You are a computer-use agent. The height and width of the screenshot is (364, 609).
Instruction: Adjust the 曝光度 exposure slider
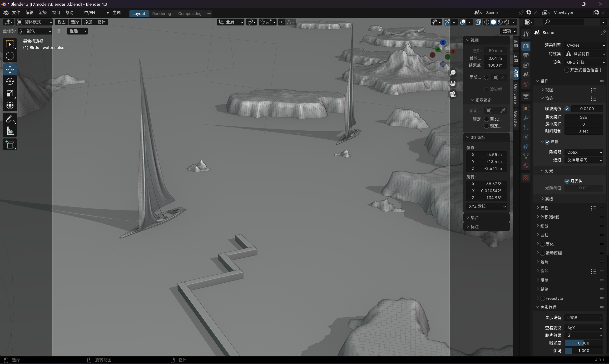click(x=584, y=343)
